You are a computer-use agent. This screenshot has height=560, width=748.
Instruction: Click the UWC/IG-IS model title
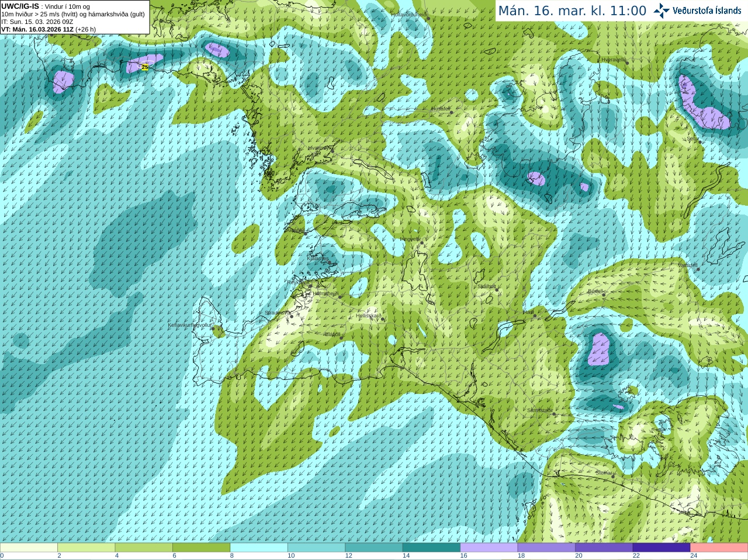(20, 6)
